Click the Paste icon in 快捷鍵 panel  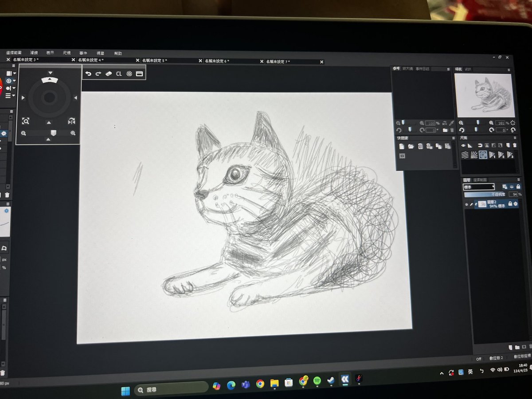(447, 146)
